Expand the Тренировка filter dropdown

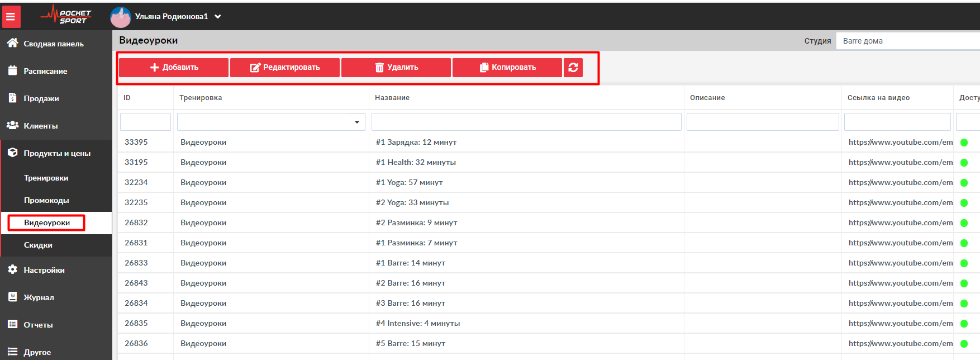[356, 122]
